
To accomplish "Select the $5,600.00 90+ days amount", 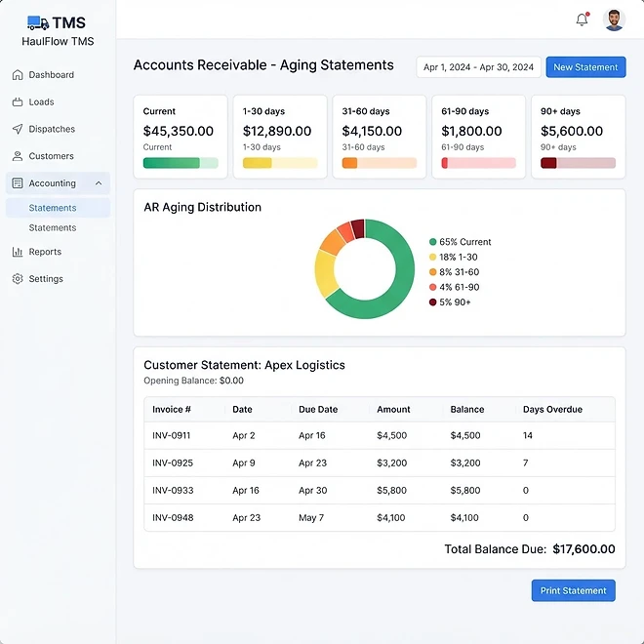I will (572, 131).
